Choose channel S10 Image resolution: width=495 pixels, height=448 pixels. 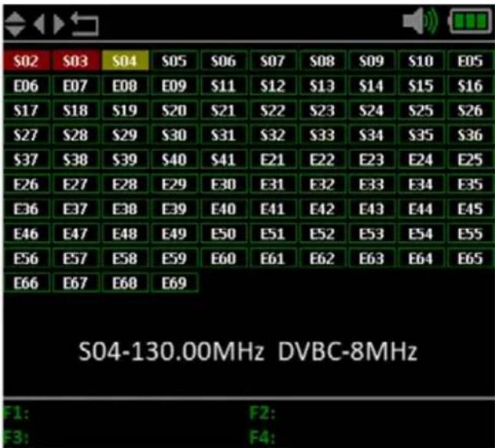coord(421,61)
